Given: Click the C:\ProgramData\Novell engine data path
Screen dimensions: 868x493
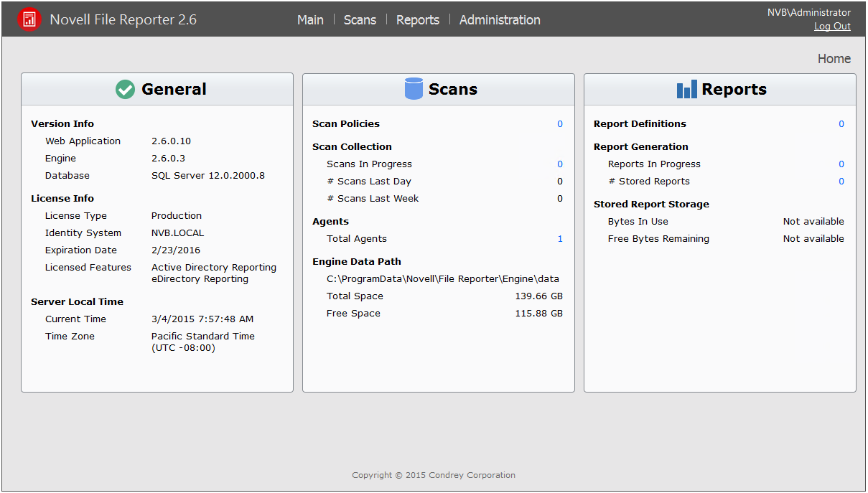Looking at the screenshot, I should [x=443, y=279].
